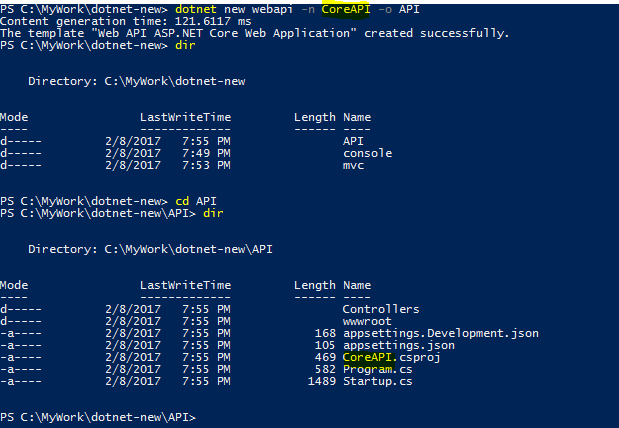Click the API folder in first directory listing

pyautogui.click(x=354, y=141)
